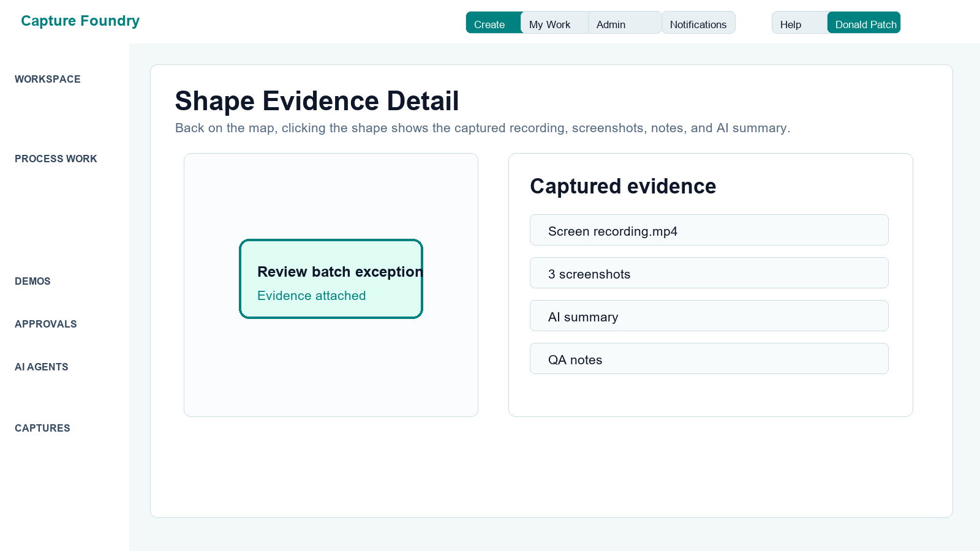Open the AI Agents sidebar section
The image size is (980, 551).
pyautogui.click(x=42, y=367)
